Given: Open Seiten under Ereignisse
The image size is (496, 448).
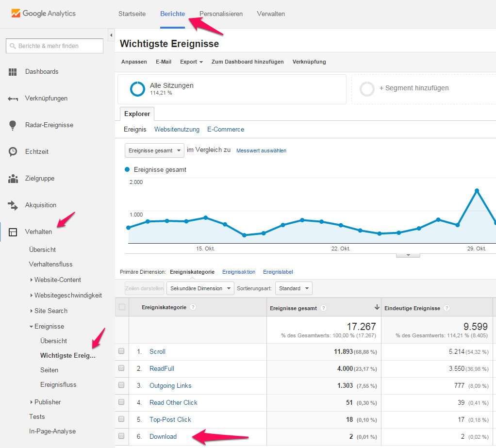Looking at the screenshot, I should pos(49,370).
